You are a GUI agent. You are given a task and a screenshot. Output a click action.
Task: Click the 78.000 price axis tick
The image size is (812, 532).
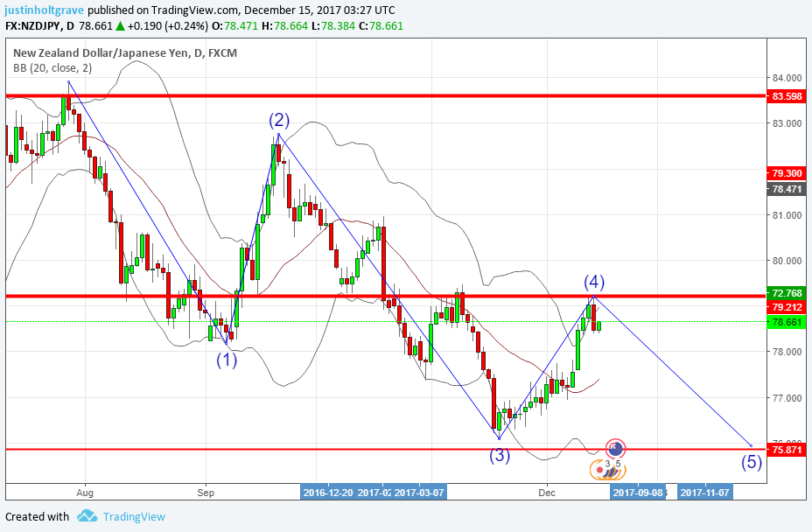click(x=787, y=352)
